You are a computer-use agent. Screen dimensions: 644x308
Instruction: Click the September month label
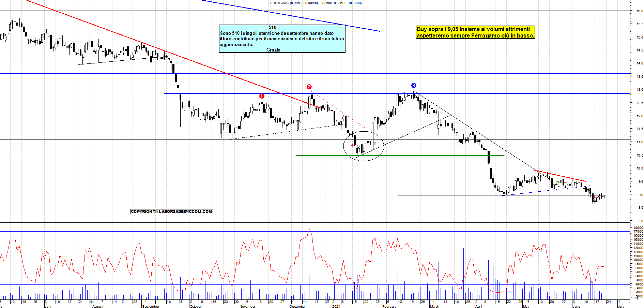[x=151, y=306]
